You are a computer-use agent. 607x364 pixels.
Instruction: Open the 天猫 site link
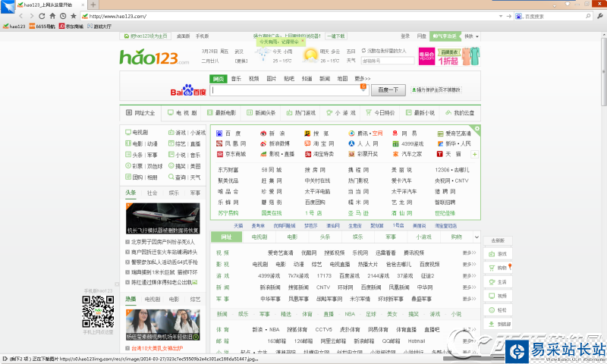pyautogui.click(x=449, y=154)
